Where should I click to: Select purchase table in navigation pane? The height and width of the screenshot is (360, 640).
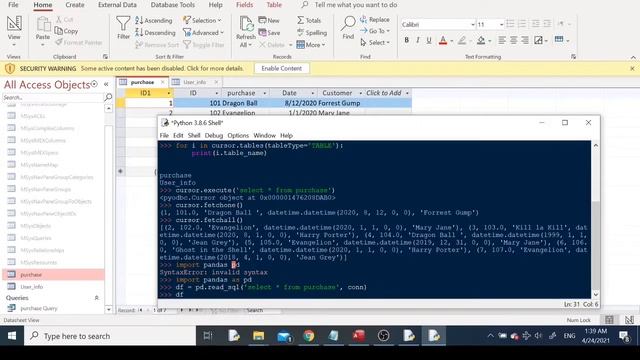pos(53,275)
